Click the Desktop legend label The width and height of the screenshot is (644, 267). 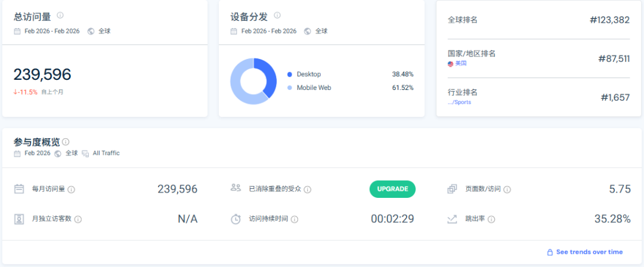click(x=309, y=74)
